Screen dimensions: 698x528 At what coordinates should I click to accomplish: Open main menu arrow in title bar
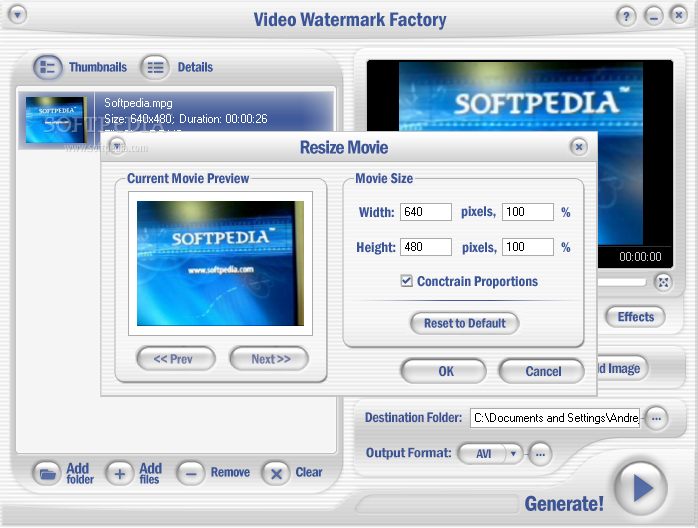tap(17, 15)
